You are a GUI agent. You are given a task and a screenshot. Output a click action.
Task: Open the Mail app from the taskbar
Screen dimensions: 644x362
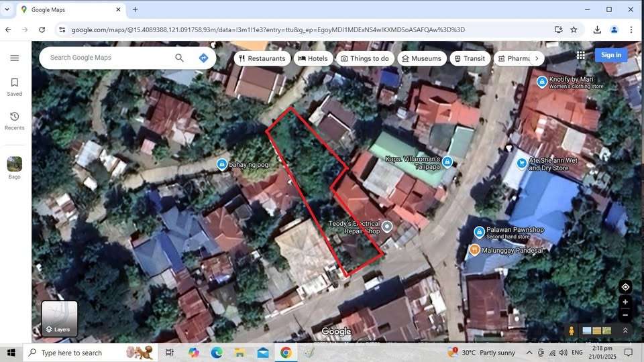click(263, 353)
